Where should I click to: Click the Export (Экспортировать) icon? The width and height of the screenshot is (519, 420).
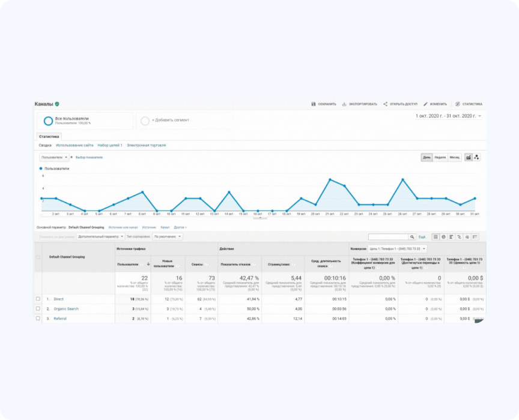344,104
